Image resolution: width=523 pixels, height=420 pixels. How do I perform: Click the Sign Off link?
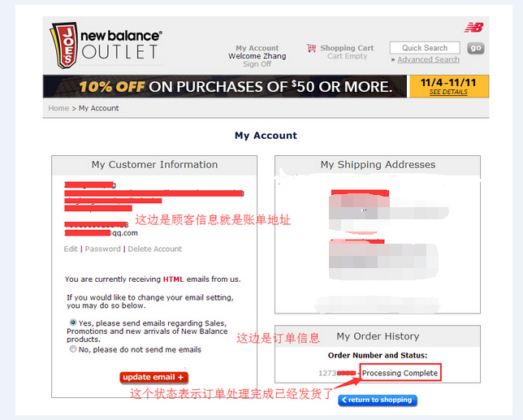[x=257, y=64]
